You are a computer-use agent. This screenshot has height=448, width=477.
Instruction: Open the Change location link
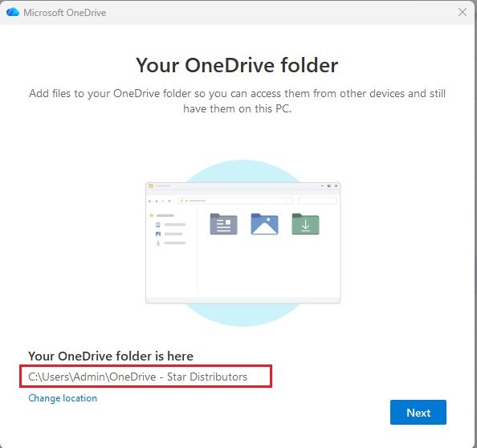[x=63, y=398]
